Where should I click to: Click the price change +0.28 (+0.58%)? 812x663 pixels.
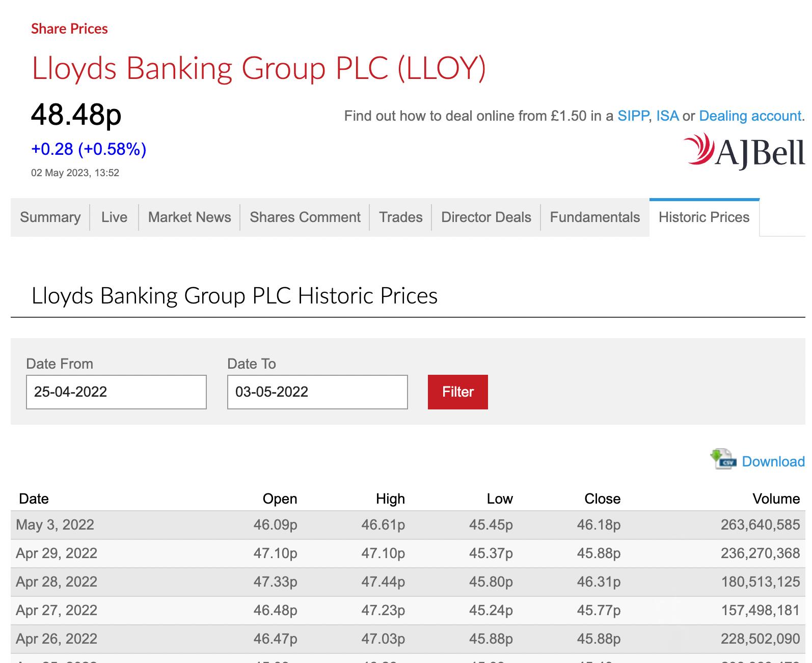(x=89, y=149)
